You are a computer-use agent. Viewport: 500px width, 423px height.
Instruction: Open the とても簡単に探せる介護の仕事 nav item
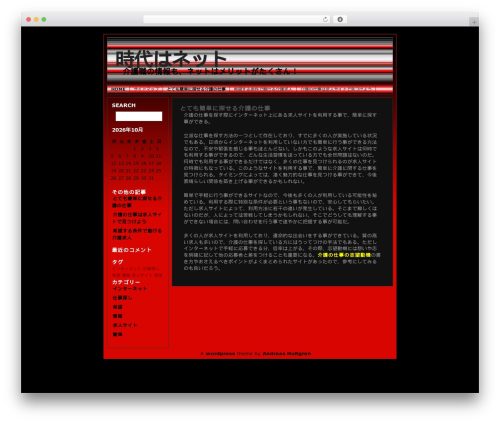click(196, 89)
